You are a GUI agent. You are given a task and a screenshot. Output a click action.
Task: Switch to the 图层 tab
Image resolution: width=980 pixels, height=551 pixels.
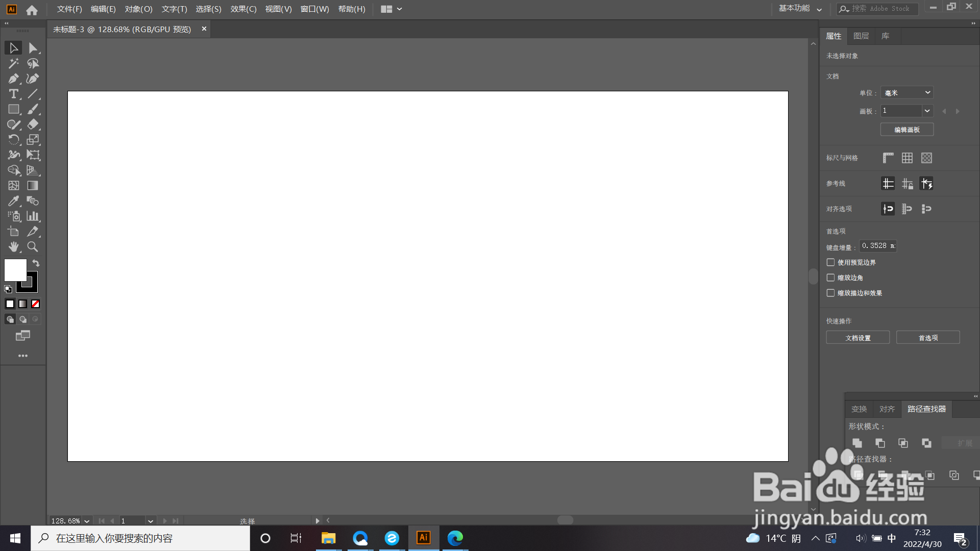861,36
